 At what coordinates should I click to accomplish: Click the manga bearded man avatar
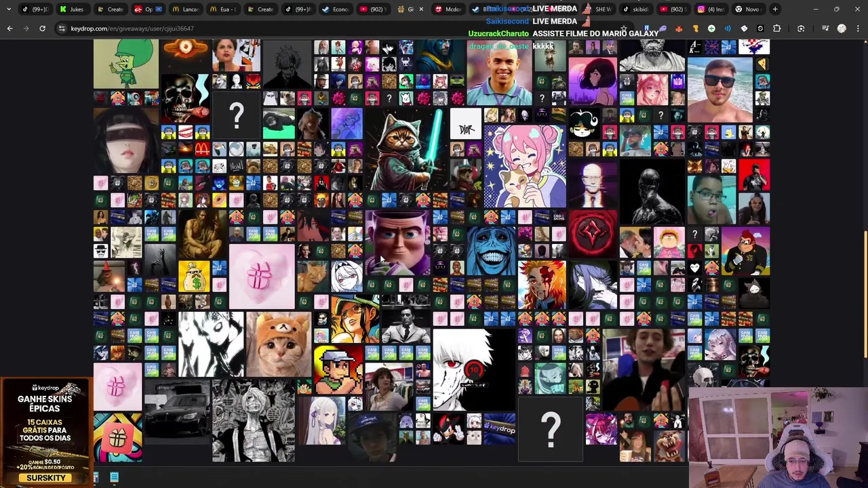pyautogui.click(x=254, y=420)
